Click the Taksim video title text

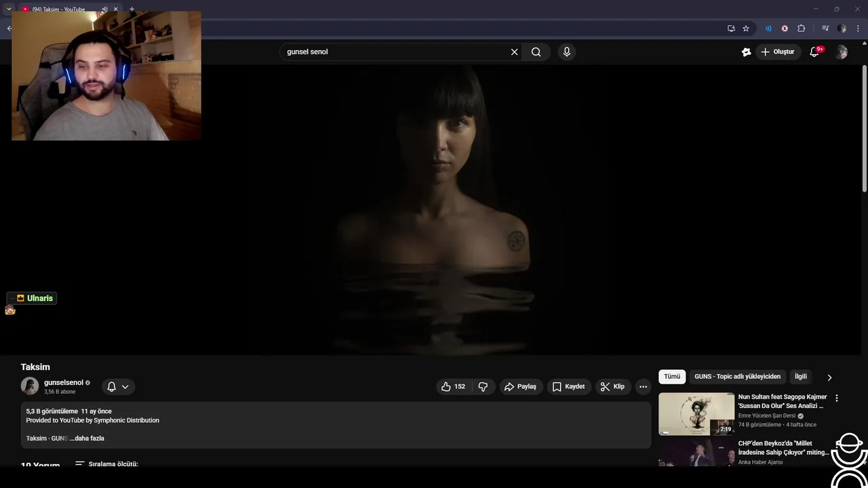(x=35, y=367)
